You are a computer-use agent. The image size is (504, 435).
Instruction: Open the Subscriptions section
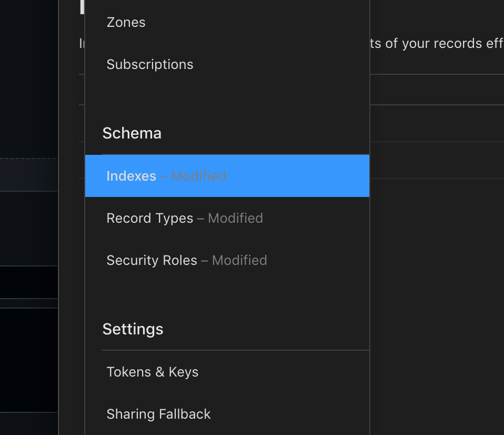(x=150, y=64)
